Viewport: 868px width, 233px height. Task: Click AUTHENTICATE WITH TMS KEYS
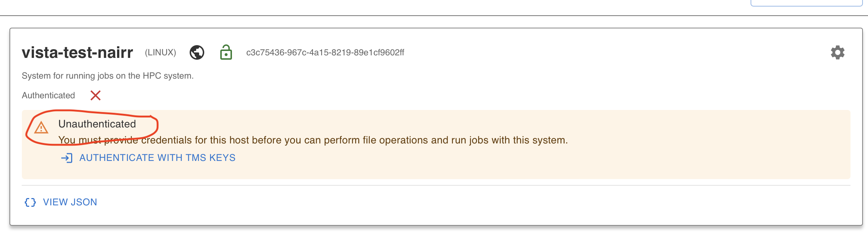click(158, 158)
